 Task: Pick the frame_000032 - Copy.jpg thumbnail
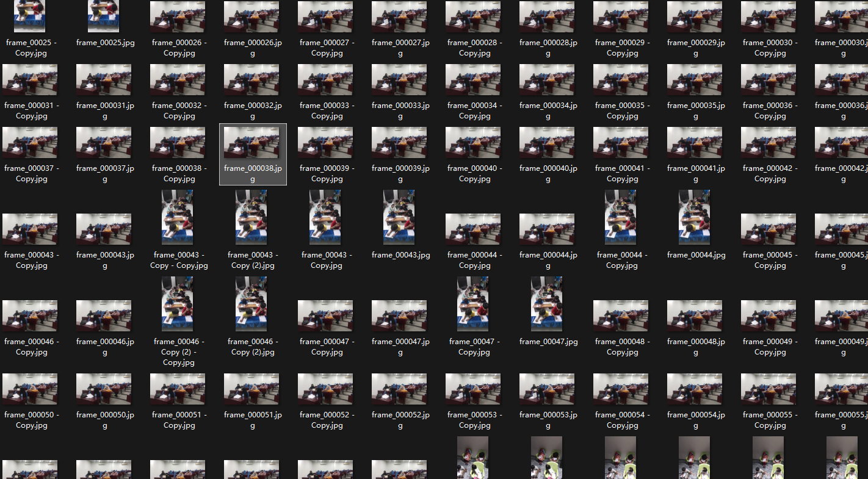click(x=178, y=79)
